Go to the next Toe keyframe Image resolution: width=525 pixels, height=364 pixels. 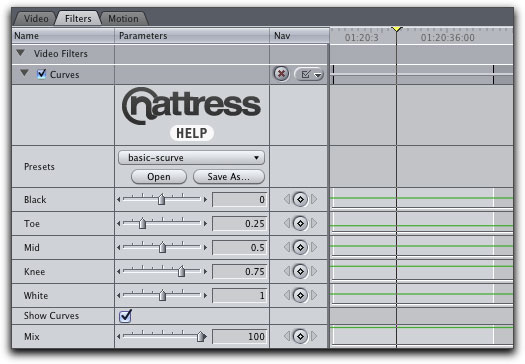pyautogui.click(x=314, y=223)
